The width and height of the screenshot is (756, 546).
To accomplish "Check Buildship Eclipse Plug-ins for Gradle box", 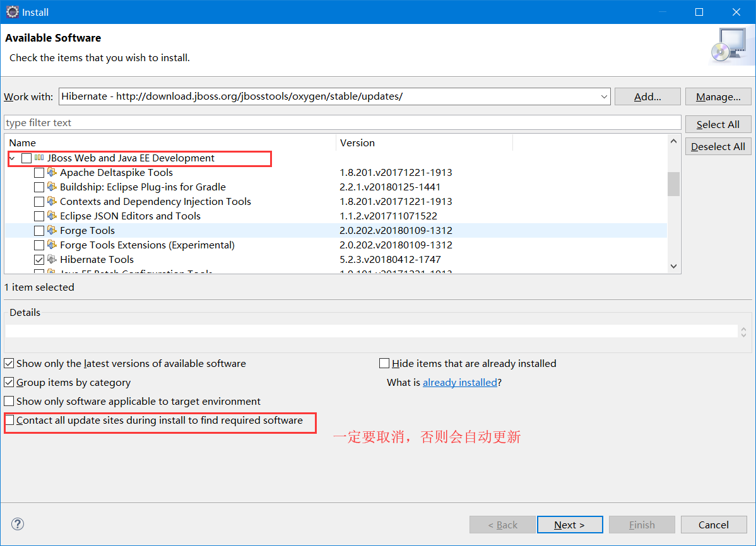I will 39,187.
